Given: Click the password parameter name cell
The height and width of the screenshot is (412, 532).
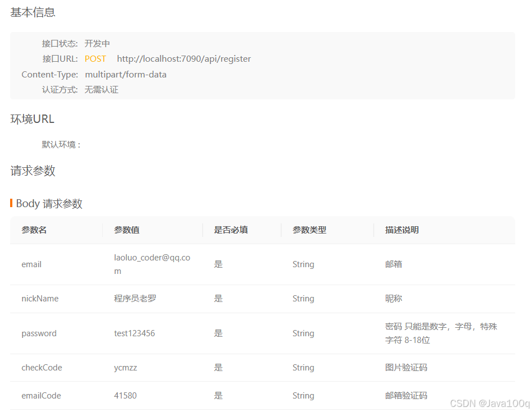Looking at the screenshot, I should tap(39, 333).
